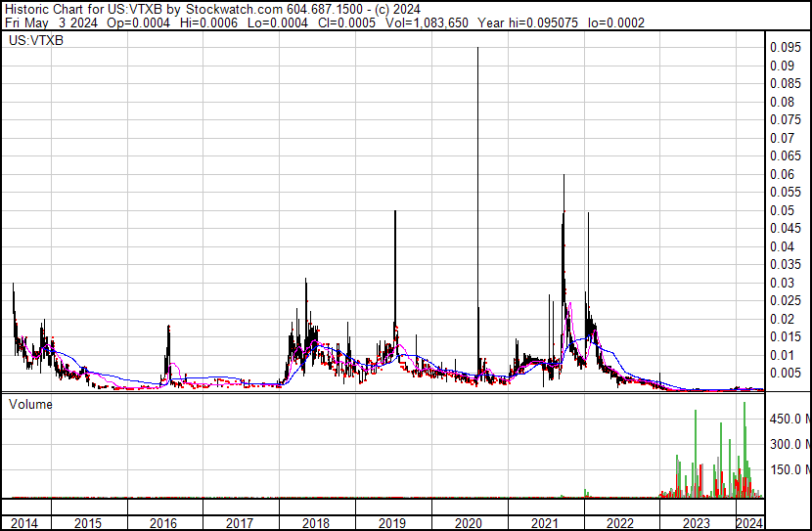
Task: Click the 2020 year label
Action: point(469,523)
